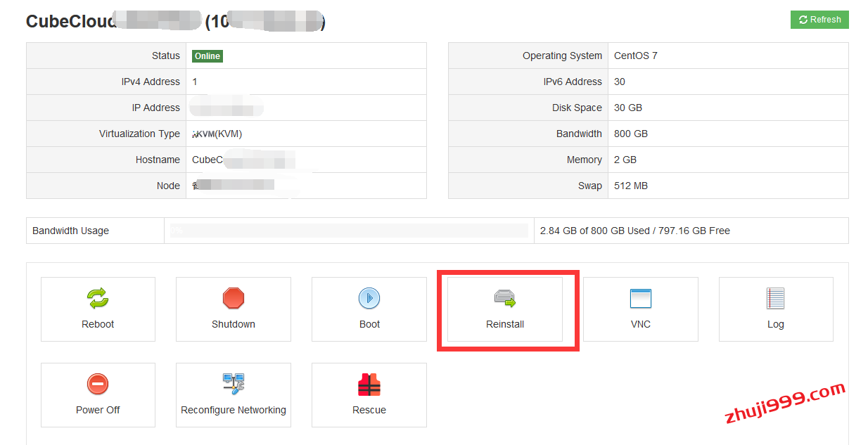Click the 512 MB swap value
This screenshot has height=445, width=868.
pos(630,186)
